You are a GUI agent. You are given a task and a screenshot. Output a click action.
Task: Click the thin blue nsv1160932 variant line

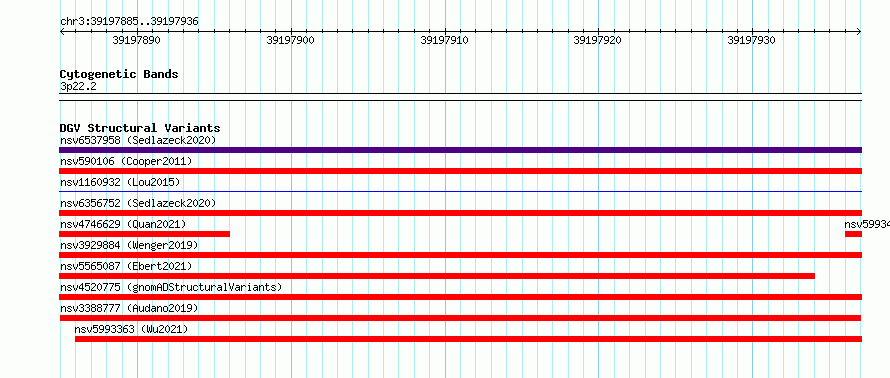click(x=460, y=192)
